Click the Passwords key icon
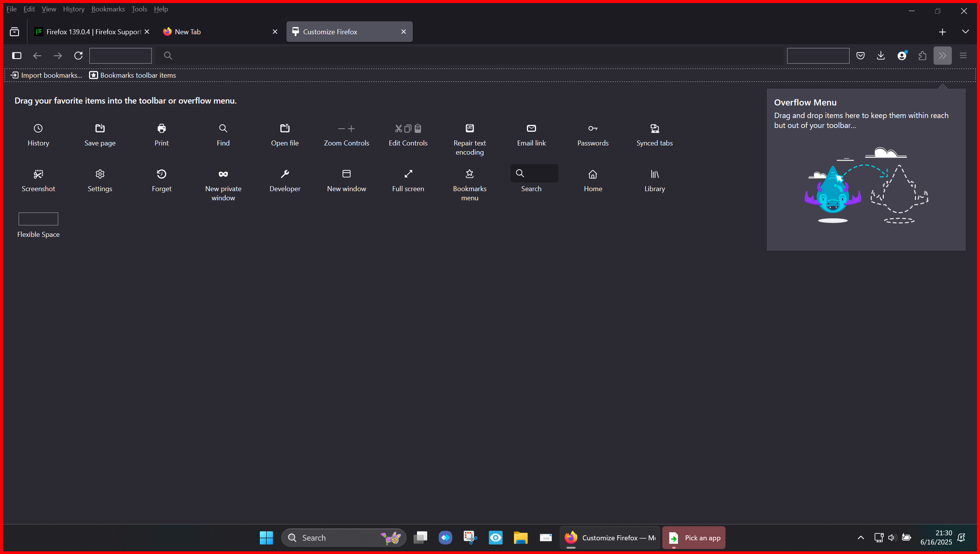980x554 pixels. point(593,128)
